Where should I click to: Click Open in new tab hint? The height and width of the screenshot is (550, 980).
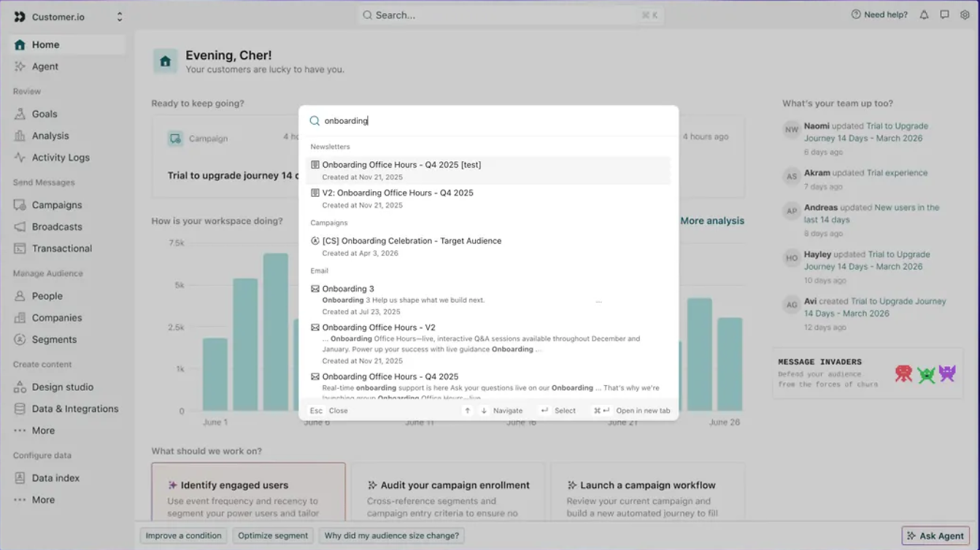click(x=632, y=411)
